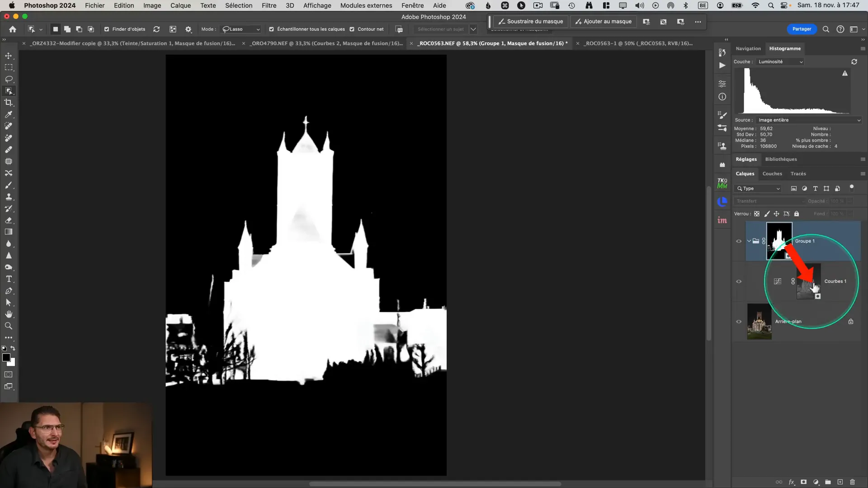
Task: Select the Eraser tool
Action: click(x=9, y=221)
